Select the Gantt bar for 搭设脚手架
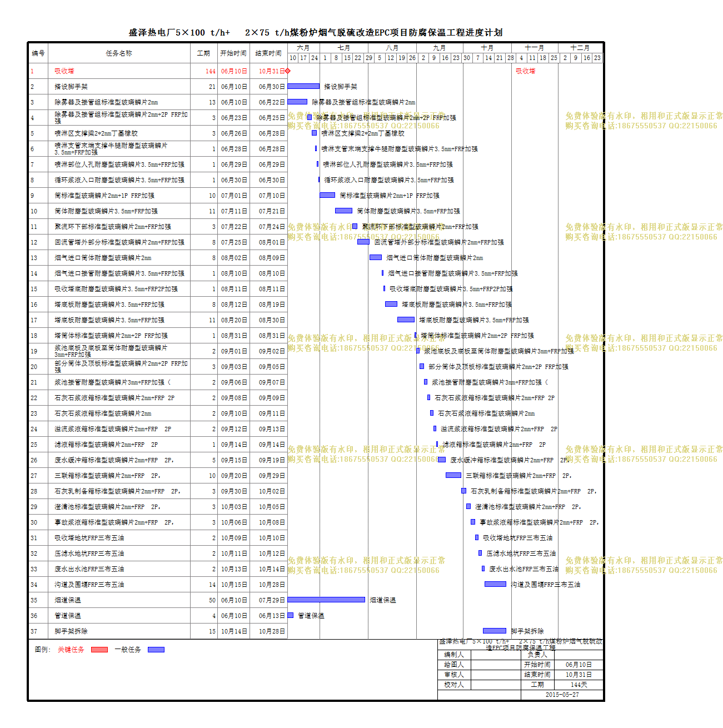Image resolution: width=723 pixels, height=728 pixels. (x=303, y=86)
